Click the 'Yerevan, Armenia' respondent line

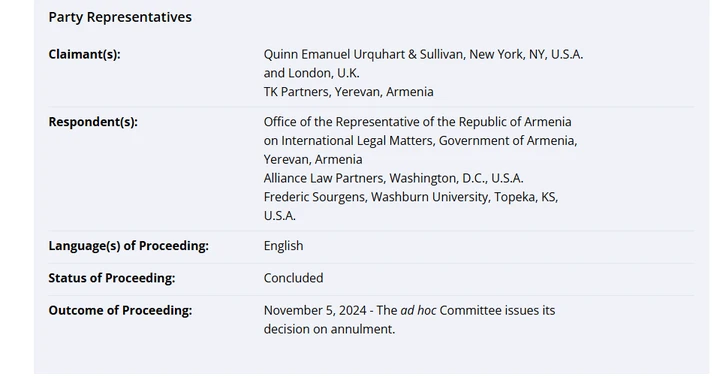(313, 159)
